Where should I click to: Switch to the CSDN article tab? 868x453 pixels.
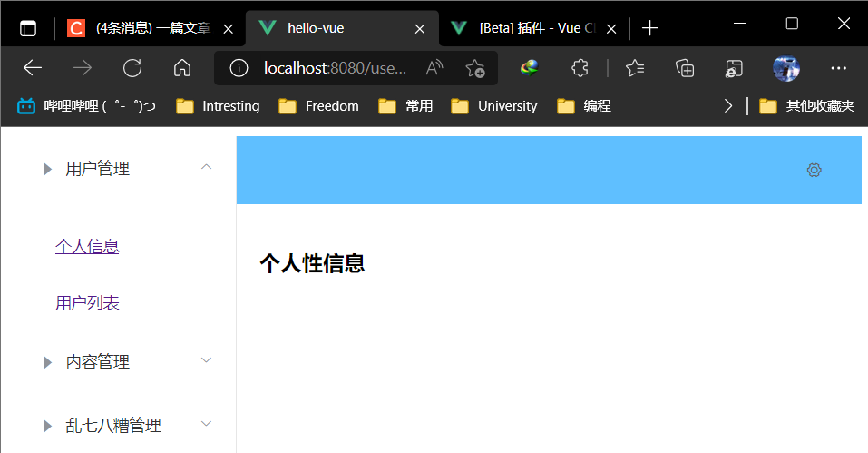(x=150, y=28)
